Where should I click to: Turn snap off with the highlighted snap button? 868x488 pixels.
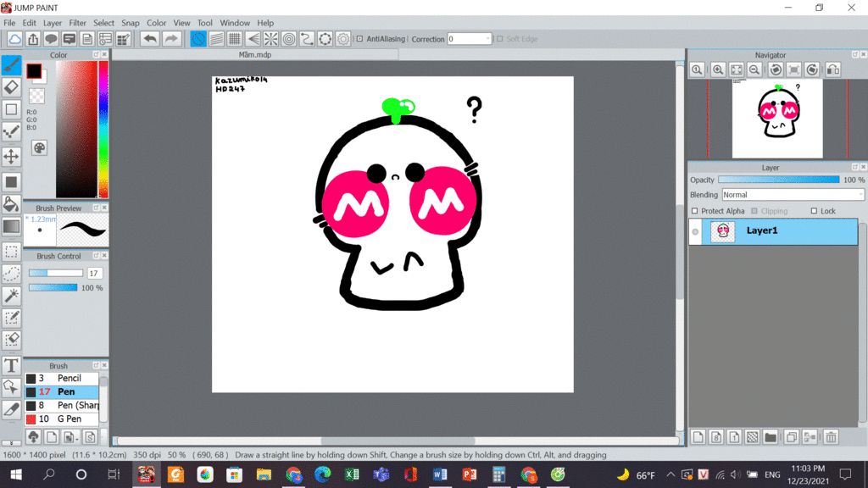tap(198, 39)
